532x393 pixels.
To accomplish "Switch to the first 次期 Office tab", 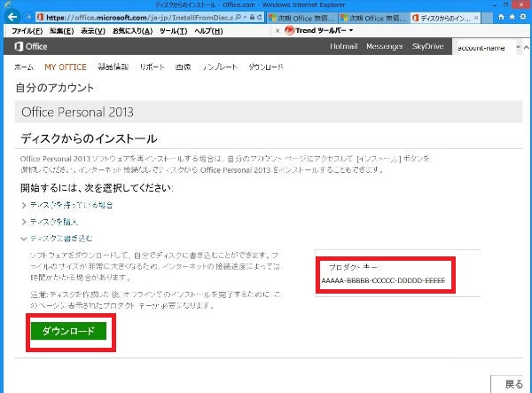I will tap(302, 18).
